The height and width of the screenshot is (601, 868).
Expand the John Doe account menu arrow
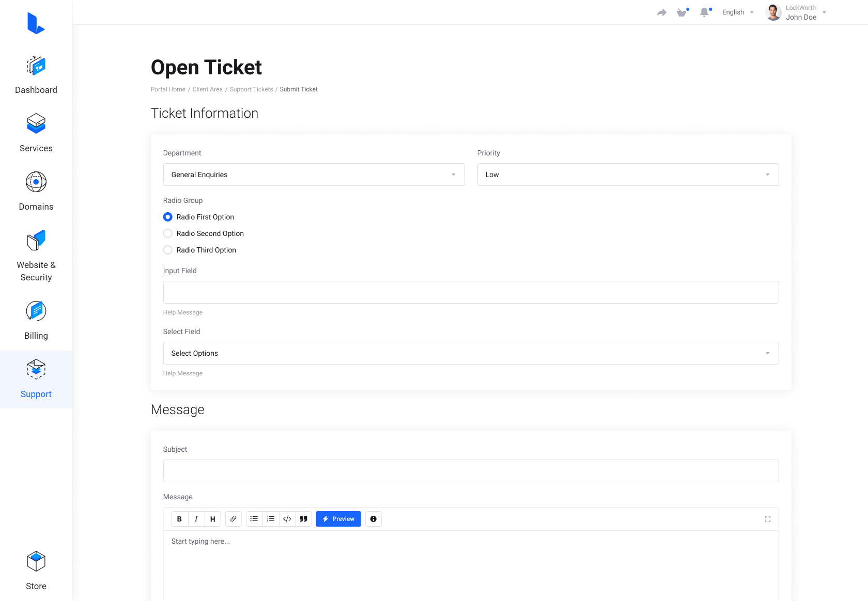824,12
